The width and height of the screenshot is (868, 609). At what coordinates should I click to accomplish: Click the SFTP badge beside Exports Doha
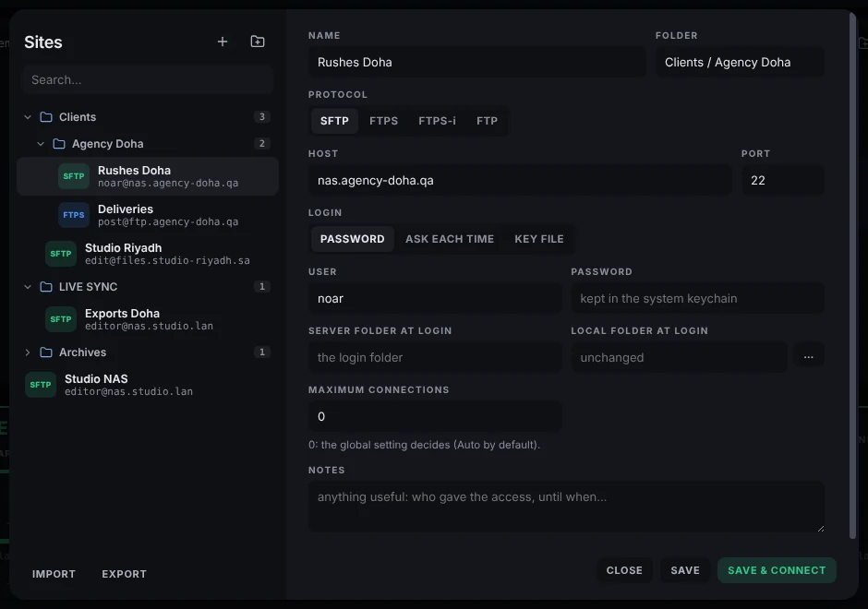[61, 319]
